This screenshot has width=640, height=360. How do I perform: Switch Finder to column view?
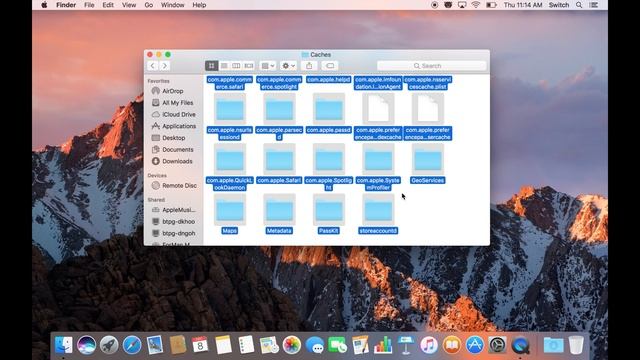(236, 66)
